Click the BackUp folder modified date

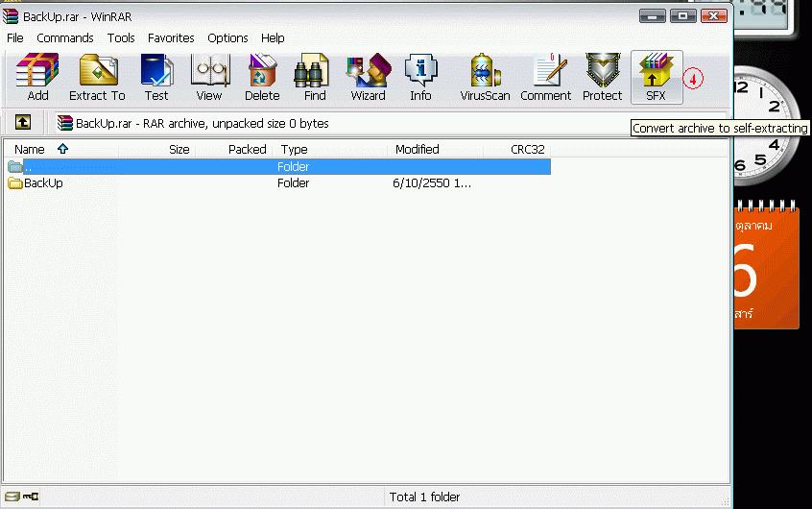pyautogui.click(x=432, y=183)
